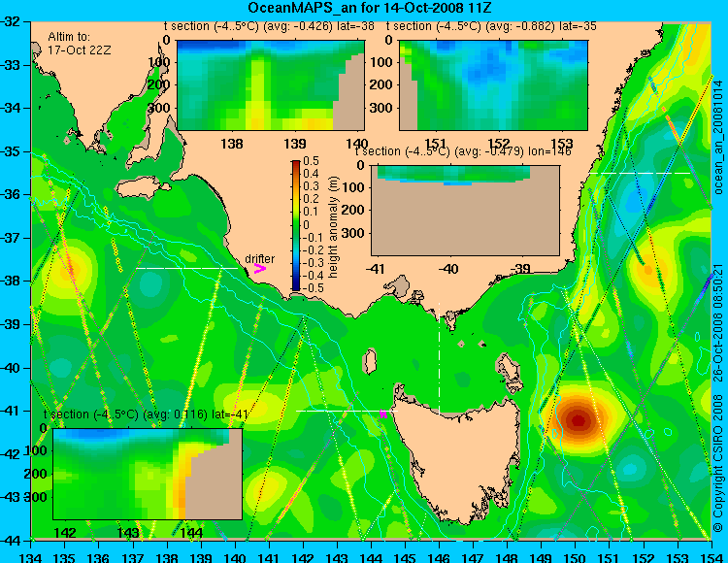Click the 134 longitude axis label

[31, 556]
